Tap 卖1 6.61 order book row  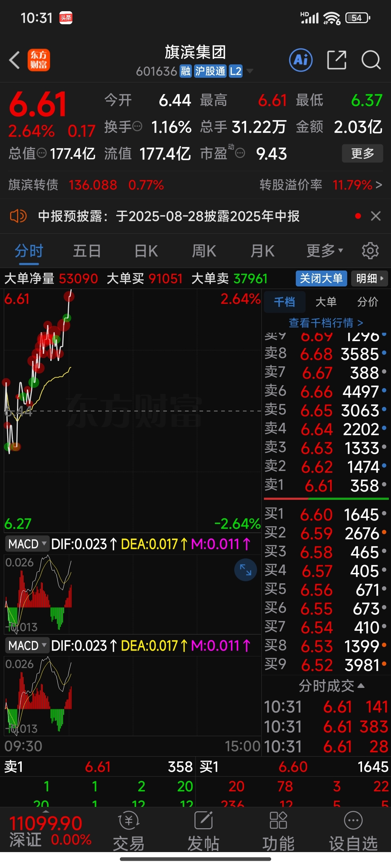(325, 485)
